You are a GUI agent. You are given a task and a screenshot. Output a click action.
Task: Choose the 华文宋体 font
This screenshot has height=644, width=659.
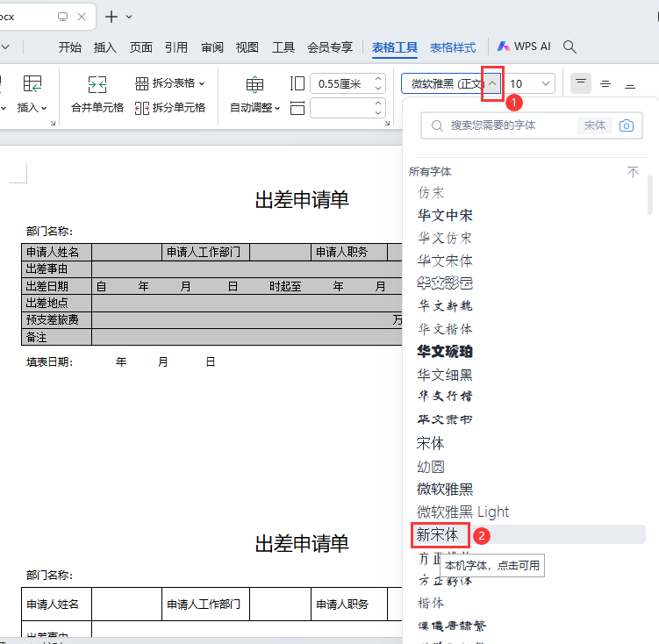point(445,261)
